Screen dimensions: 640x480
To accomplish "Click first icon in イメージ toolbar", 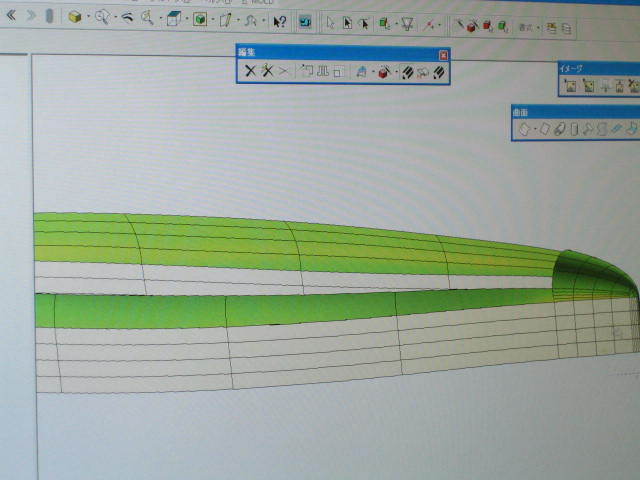I will (570, 87).
